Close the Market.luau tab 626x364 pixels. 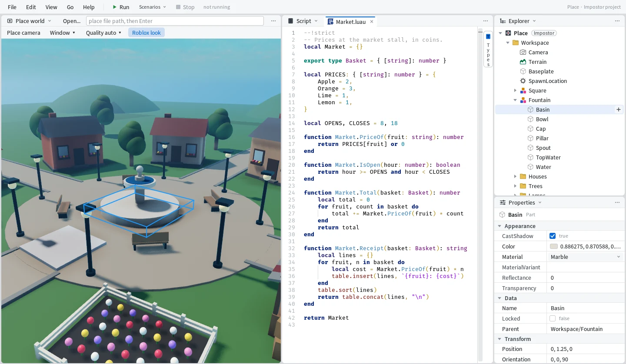pyautogui.click(x=372, y=21)
